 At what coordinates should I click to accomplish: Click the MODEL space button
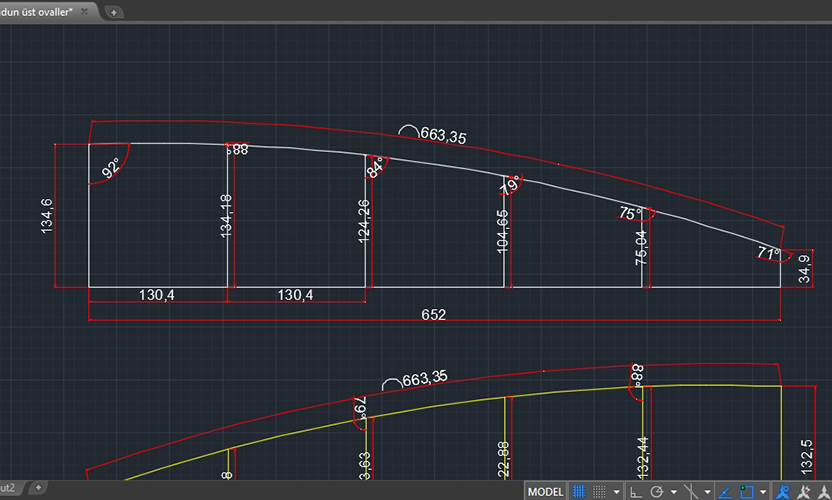[545, 492]
